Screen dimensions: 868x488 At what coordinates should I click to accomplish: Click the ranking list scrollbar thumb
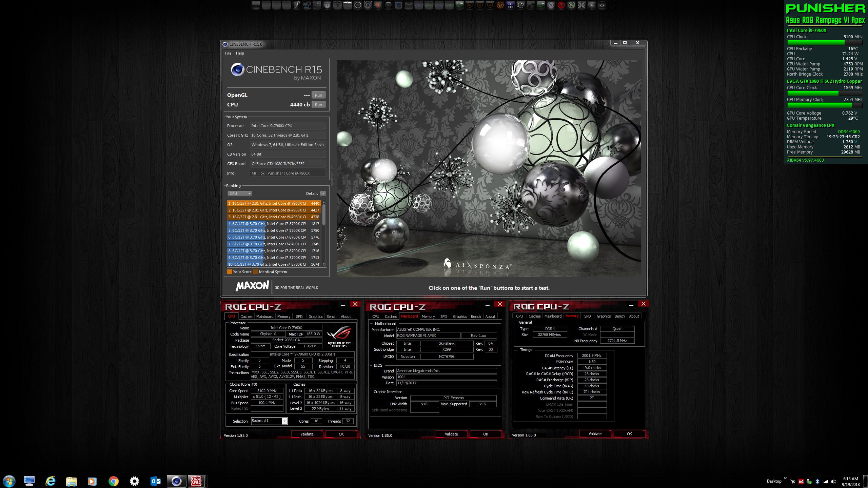pyautogui.click(x=324, y=215)
